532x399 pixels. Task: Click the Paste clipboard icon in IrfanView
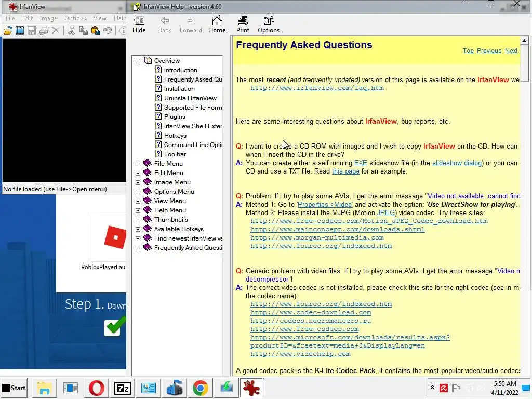tap(96, 31)
